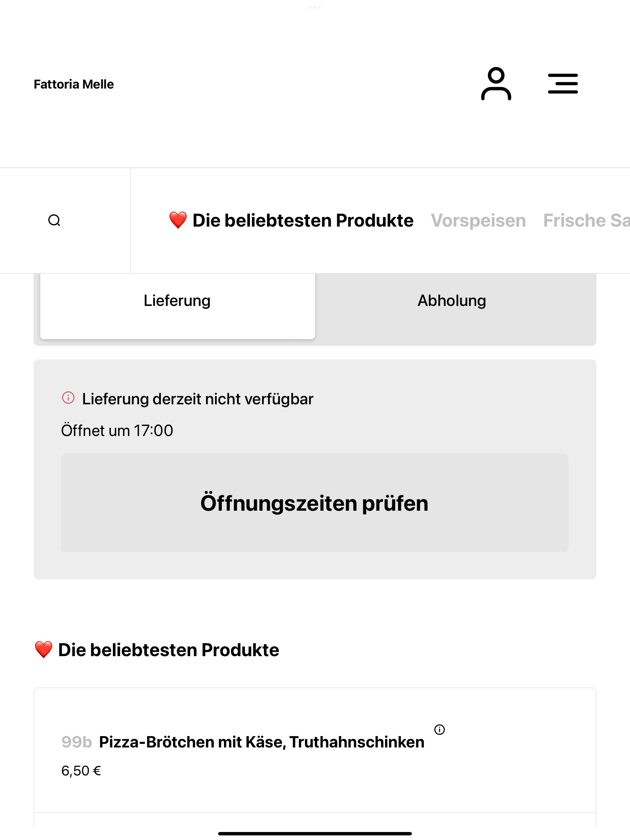
Task: Open the user account profile icon
Action: coord(496,84)
